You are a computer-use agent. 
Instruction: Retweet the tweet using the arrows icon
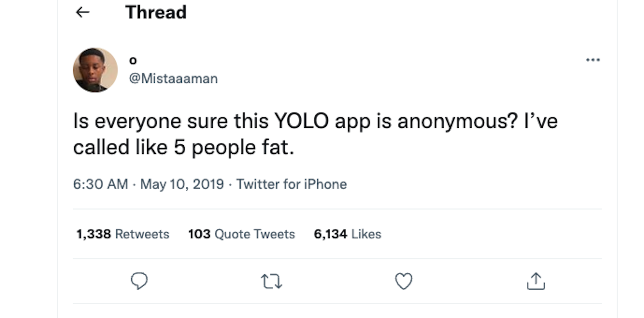(272, 281)
